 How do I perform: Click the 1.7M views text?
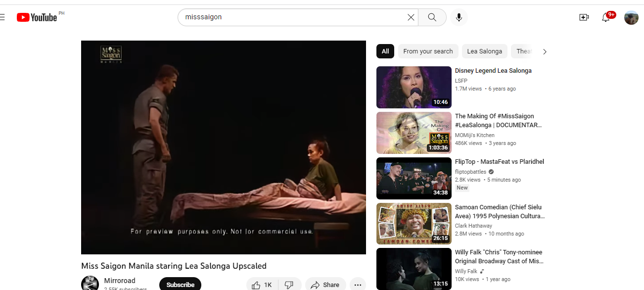[x=468, y=89]
